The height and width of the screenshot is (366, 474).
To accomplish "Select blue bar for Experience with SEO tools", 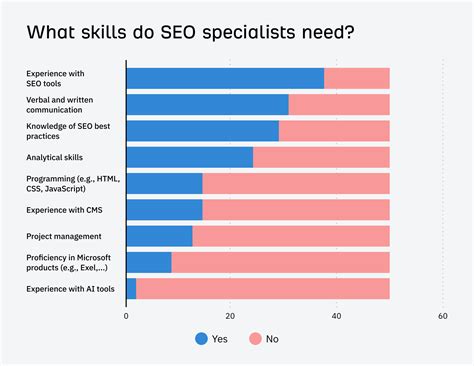I will click(225, 78).
